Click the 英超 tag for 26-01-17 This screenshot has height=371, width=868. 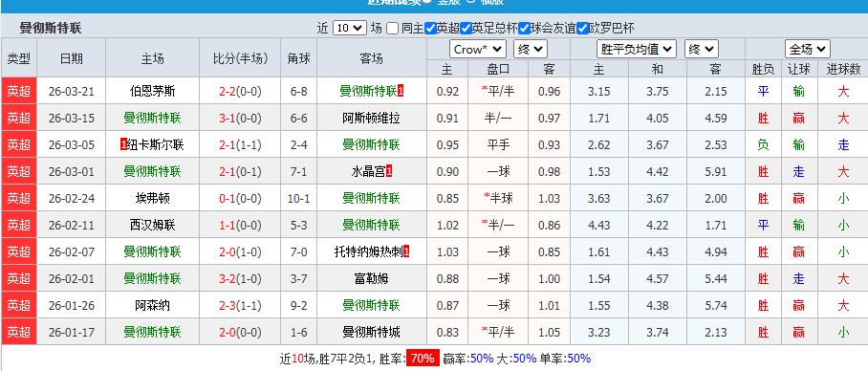click(x=19, y=332)
